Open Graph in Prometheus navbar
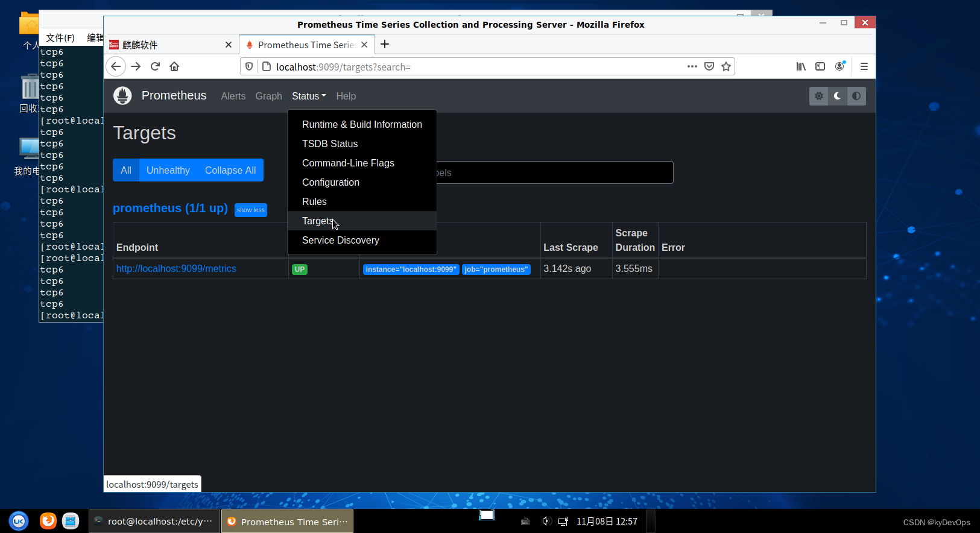 tap(268, 96)
